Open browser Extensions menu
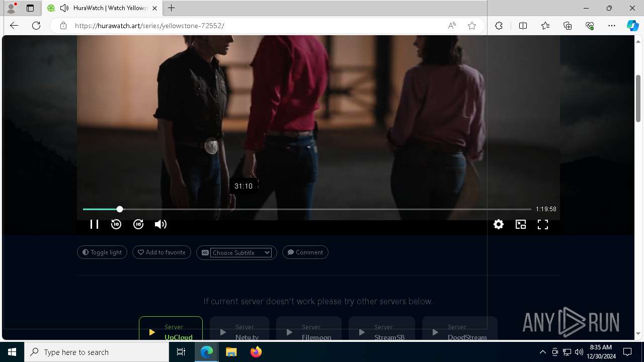 [499, 26]
